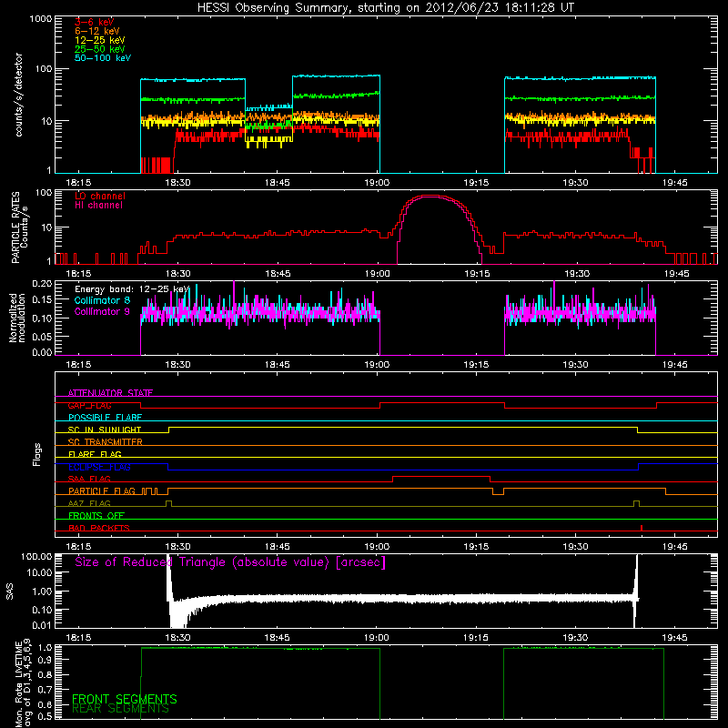Click the Flags axis title
This screenshot has height=728, width=728.
click(37, 454)
